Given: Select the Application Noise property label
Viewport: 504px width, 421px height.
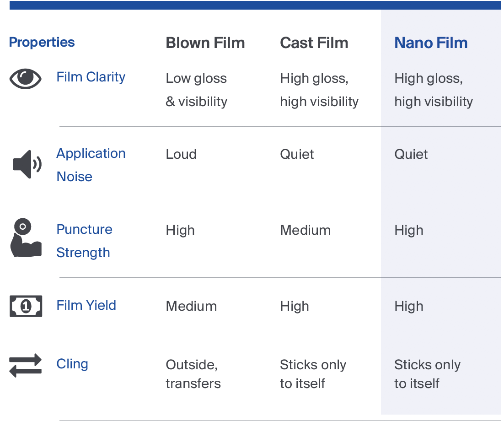Looking at the screenshot, I should 91,165.
